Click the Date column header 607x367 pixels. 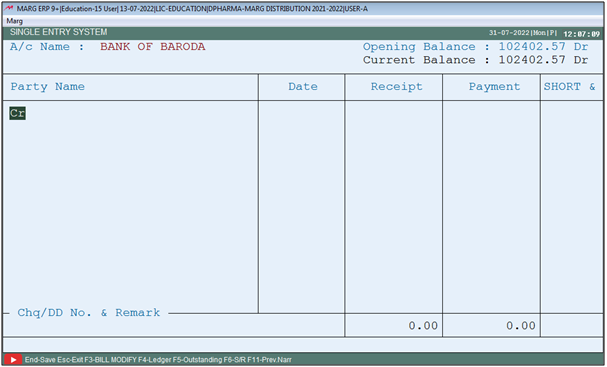[x=303, y=86]
